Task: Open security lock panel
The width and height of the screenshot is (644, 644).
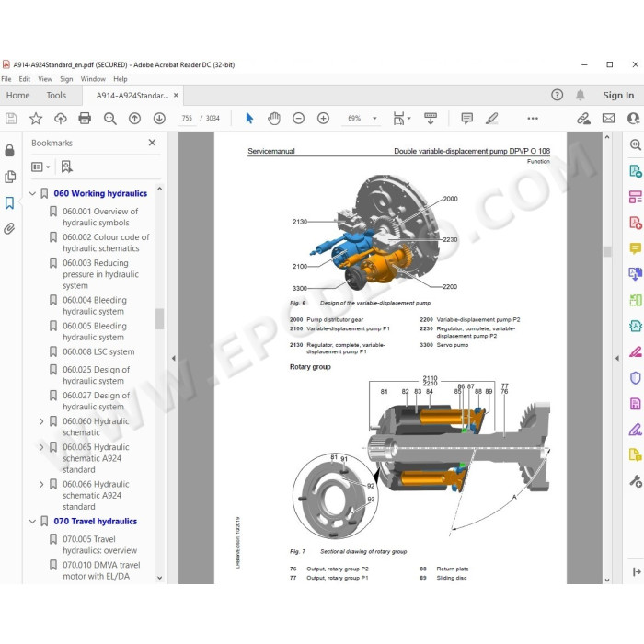Action: pos(9,150)
